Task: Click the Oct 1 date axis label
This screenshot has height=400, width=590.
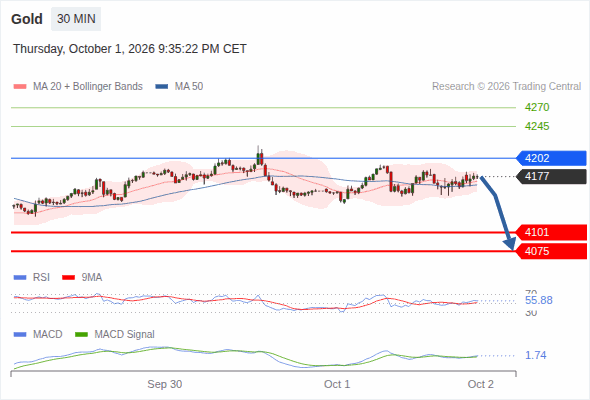Action: [337, 384]
